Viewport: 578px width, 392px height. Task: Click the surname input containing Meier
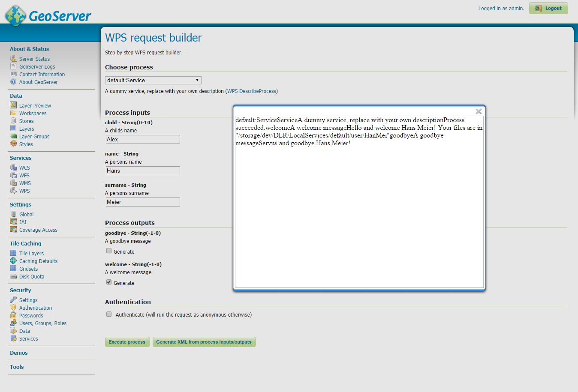pos(143,202)
